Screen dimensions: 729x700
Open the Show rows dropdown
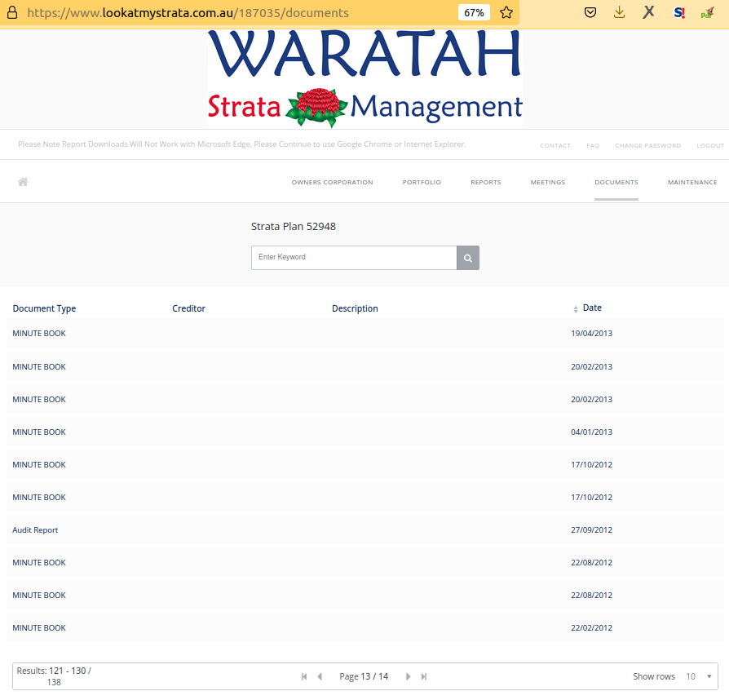click(x=699, y=676)
